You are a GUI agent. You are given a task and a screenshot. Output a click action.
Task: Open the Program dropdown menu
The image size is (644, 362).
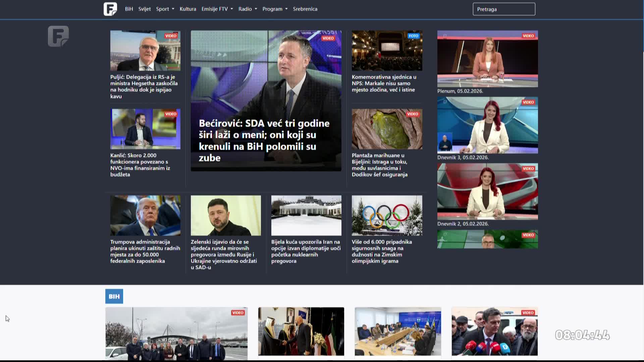[275, 9]
